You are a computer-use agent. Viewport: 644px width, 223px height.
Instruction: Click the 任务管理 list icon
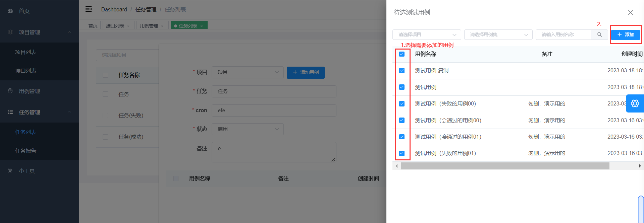(10, 112)
